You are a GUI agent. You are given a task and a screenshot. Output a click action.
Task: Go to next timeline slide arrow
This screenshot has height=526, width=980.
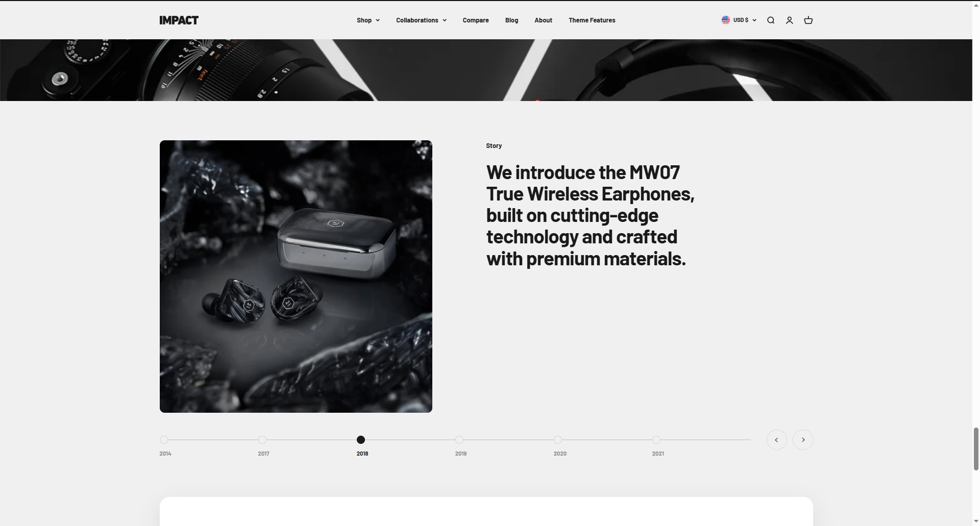[x=803, y=440]
